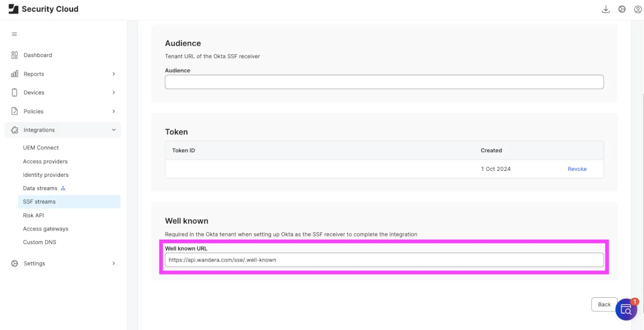Open the Dashboard grid icon

click(x=14, y=55)
